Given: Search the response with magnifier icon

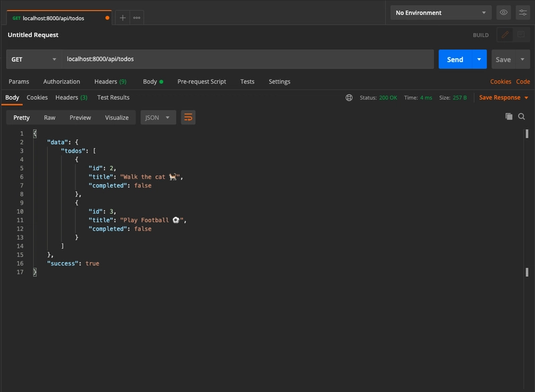Looking at the screenshot, I should (x=522, y=116).
